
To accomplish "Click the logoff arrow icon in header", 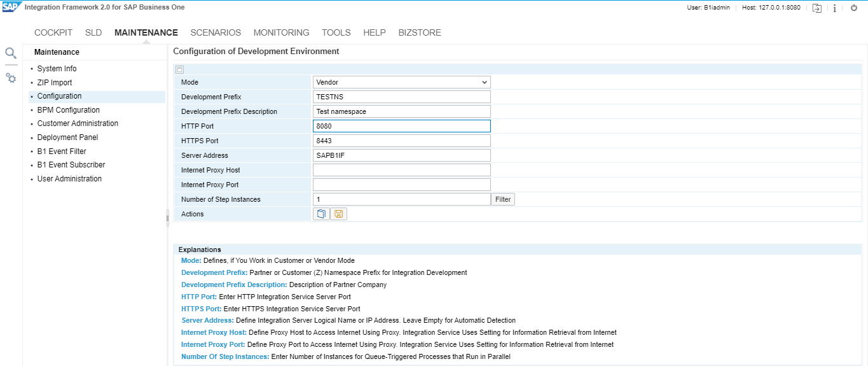I will tap(816, 8).
